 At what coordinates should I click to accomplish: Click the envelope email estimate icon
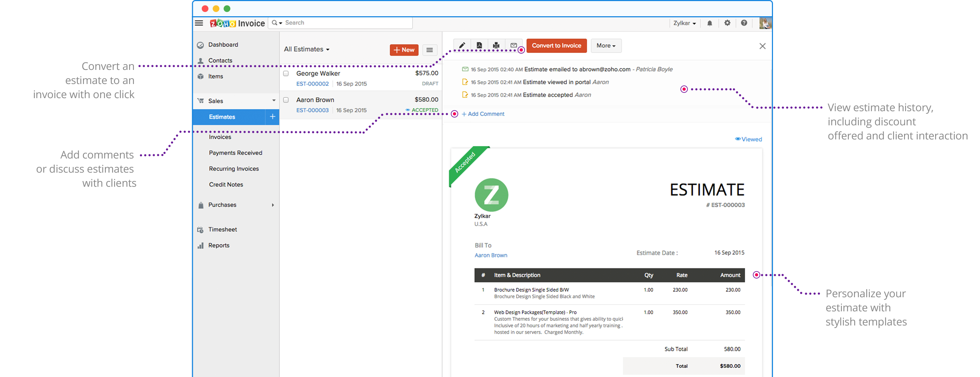tap(513, 46)
